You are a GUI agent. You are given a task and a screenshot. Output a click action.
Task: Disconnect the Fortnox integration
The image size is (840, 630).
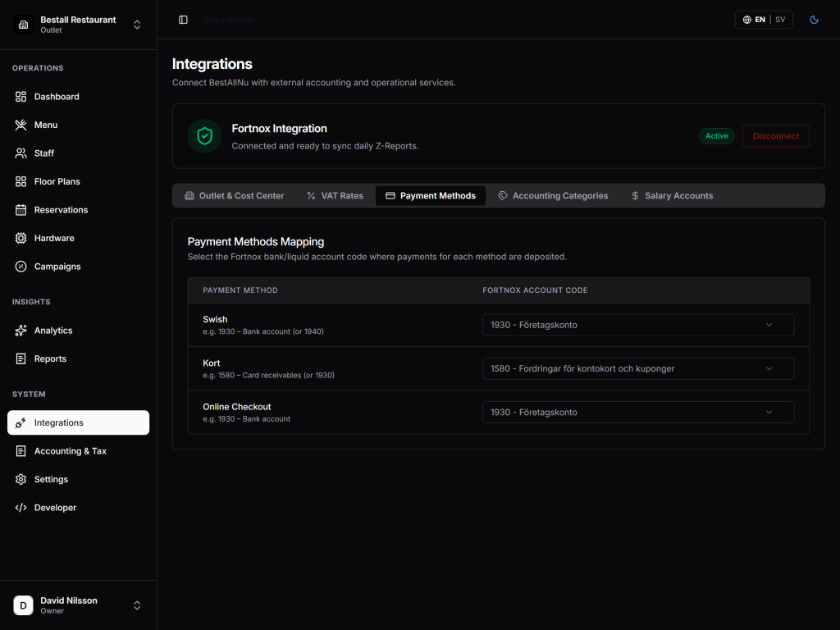click(x=776, y=136)
